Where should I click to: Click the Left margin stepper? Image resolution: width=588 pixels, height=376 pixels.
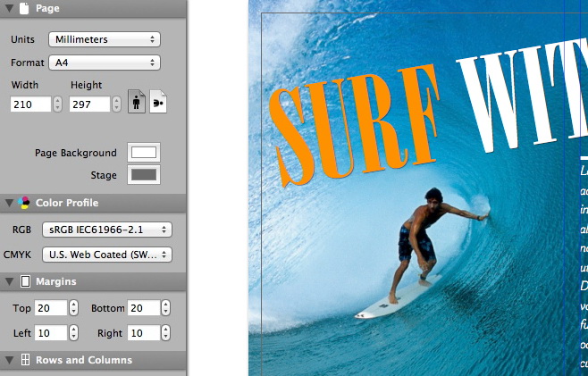74,333
